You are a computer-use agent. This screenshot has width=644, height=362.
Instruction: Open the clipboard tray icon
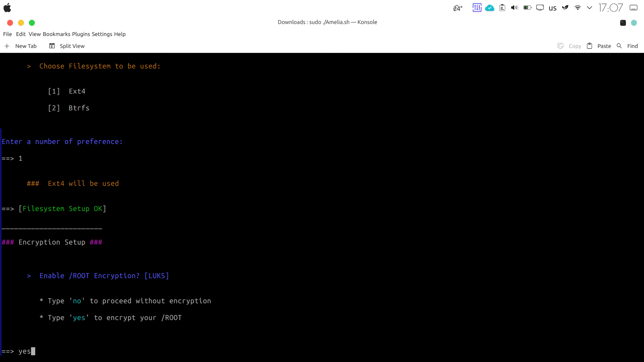click(x=502, y=8)
